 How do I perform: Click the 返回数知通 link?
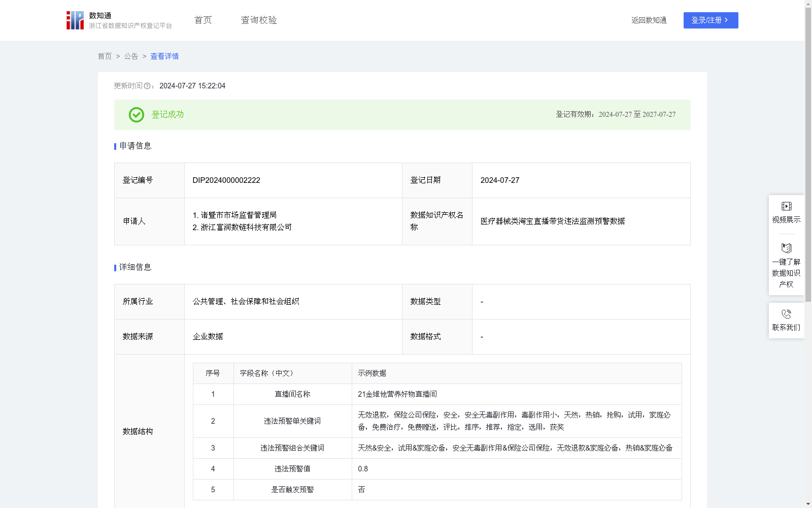coord(649,20)
